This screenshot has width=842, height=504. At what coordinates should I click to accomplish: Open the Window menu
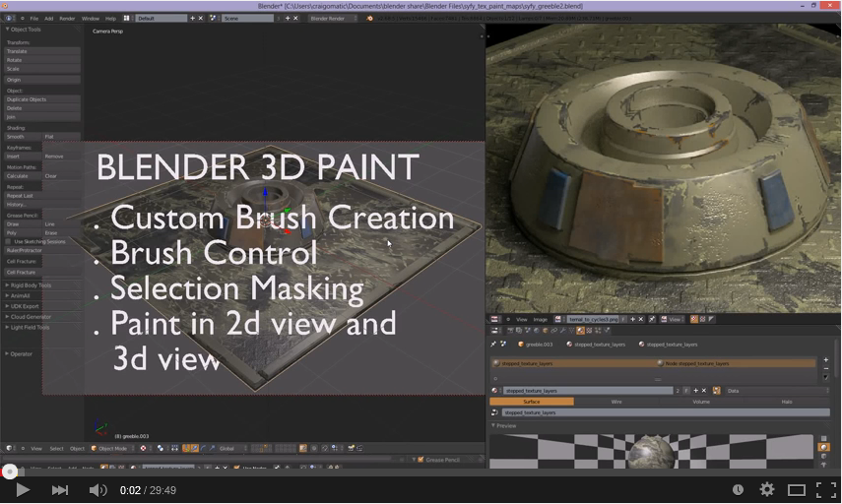[91, 19]
